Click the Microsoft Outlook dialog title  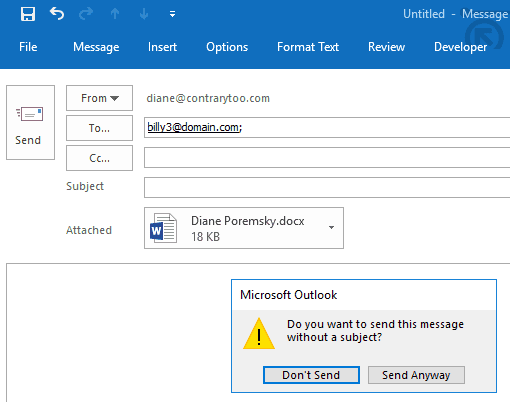(x=289, y=295)
